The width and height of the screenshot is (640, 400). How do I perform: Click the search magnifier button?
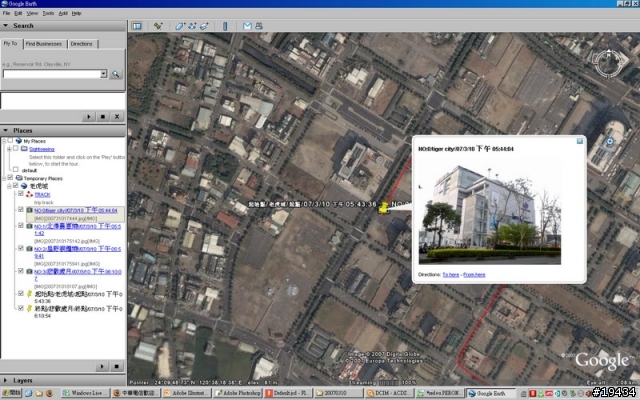point(116,74)
